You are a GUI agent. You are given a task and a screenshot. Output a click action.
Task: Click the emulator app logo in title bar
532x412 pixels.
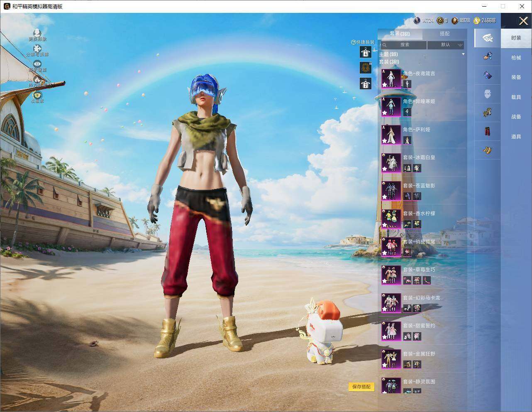pyautogui.click(x=7, y=6)
